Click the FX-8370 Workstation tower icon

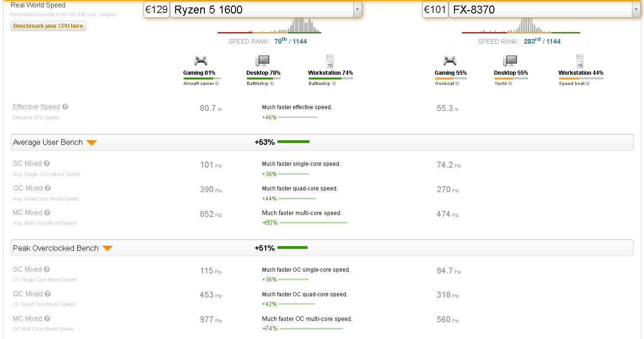pyautogui.click(x=579, y=61)
